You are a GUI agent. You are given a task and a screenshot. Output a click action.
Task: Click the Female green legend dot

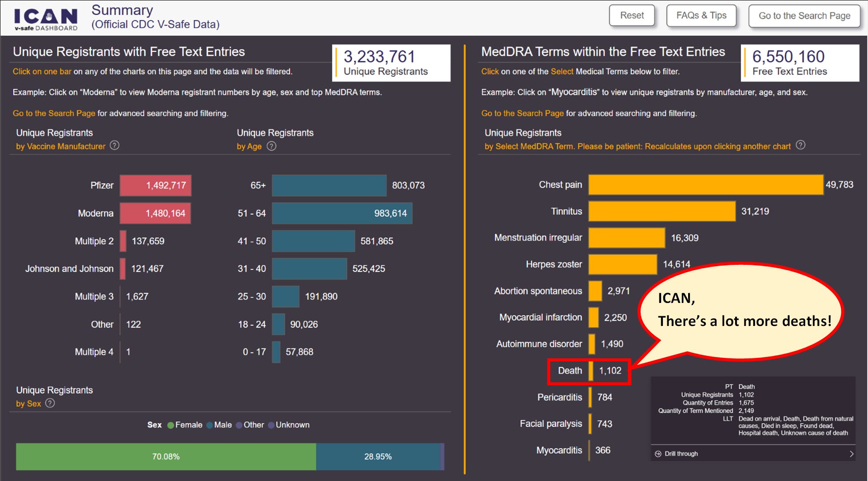[x=171, y=425]
